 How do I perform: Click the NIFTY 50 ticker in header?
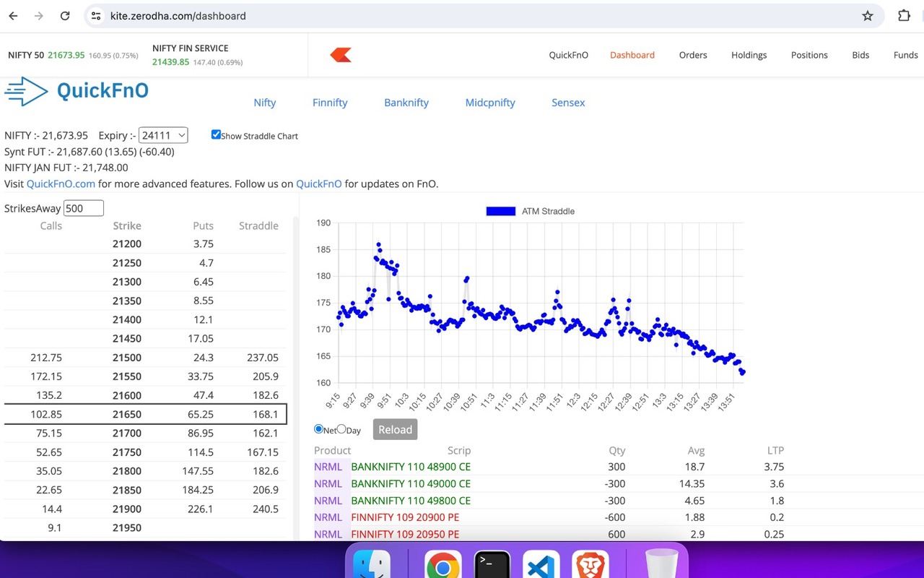(73, 55)
